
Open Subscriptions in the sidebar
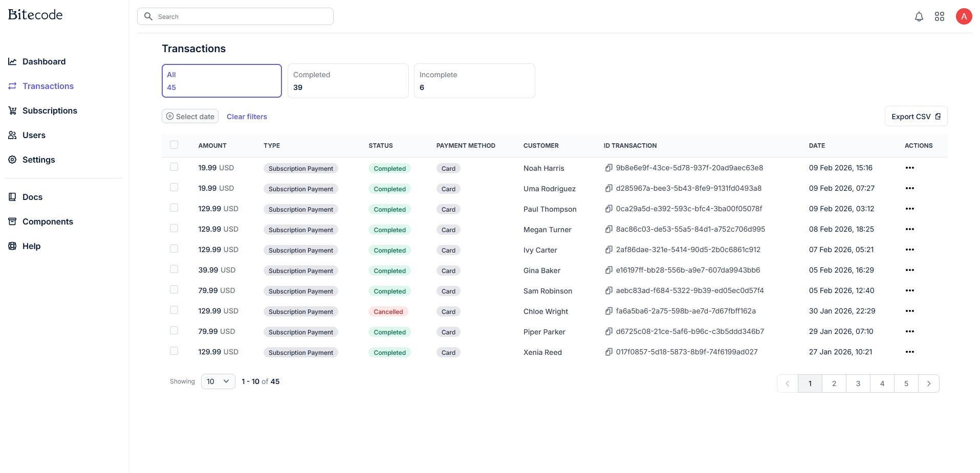50,110
